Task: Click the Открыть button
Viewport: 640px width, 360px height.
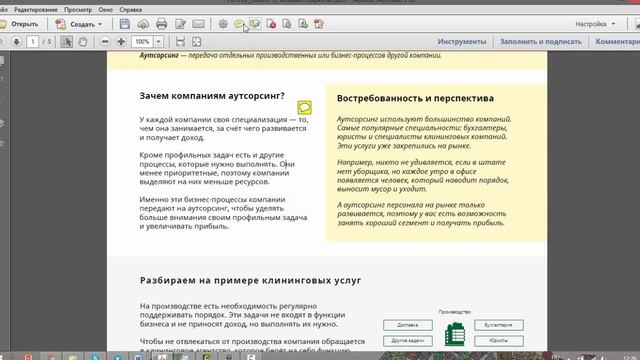Action: pyautogui.click(x=20, y=24)
